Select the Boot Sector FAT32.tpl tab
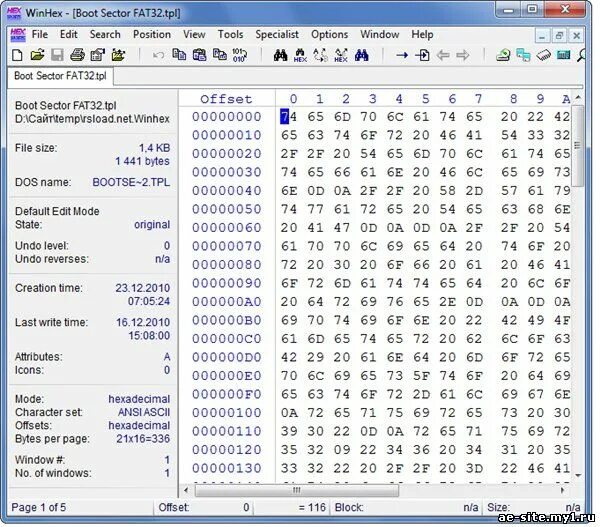 (x=60, y=76)
